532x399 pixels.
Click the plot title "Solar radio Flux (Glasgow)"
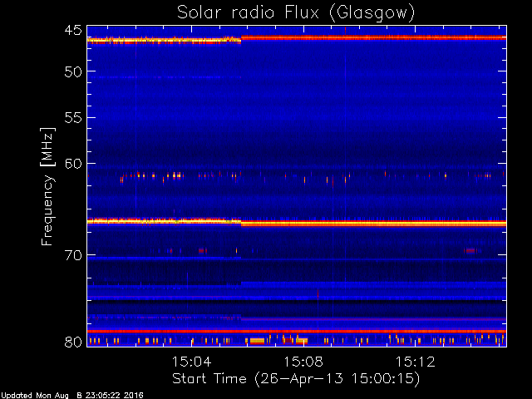coord(296,13)
